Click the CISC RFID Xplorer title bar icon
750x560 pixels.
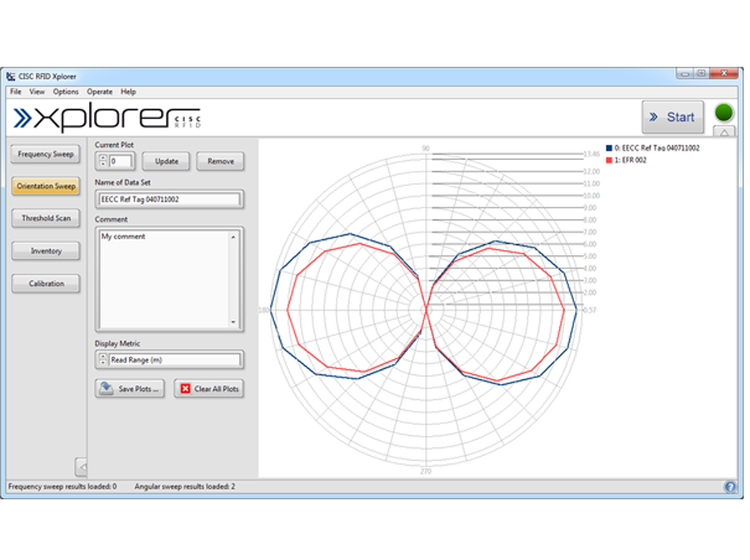[x=11, y=77]
